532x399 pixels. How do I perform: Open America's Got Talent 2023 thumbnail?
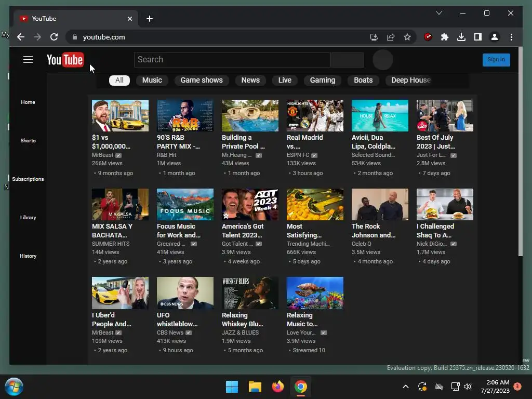point(250,204)
